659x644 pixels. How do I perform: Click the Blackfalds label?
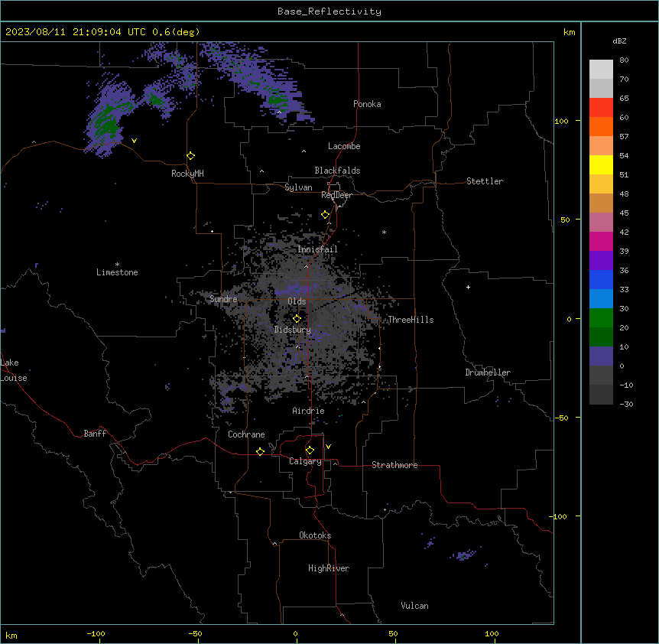point(337,171)
